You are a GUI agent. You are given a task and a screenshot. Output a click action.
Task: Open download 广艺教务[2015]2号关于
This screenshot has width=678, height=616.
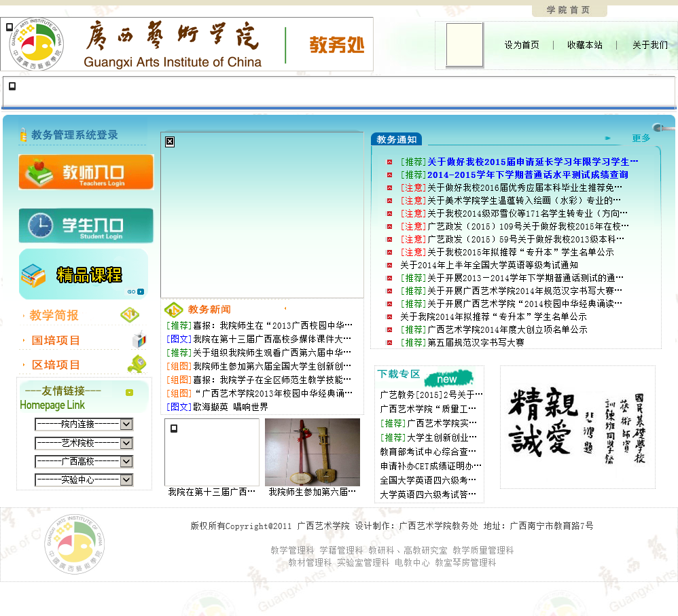click(431, 395)
